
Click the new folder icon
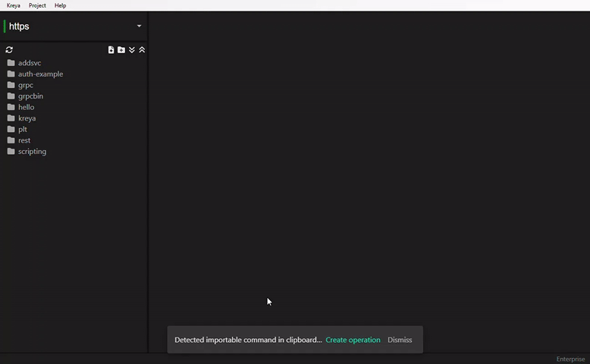pos(121,50)
